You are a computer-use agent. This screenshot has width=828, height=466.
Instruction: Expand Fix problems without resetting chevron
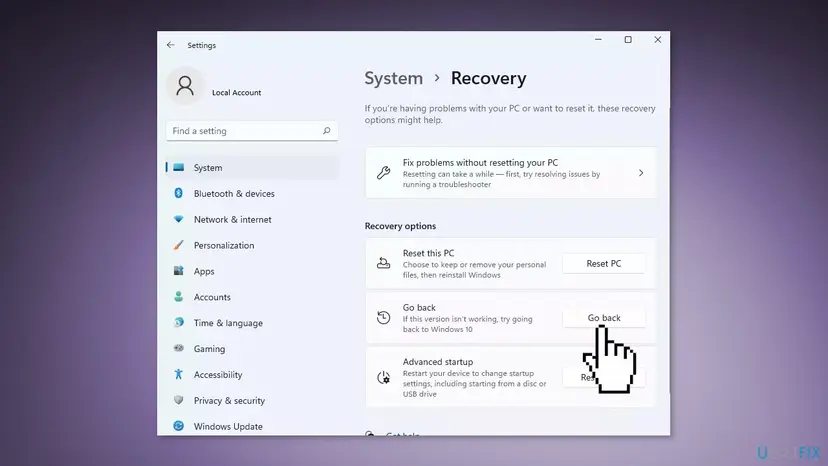(641, 173)
